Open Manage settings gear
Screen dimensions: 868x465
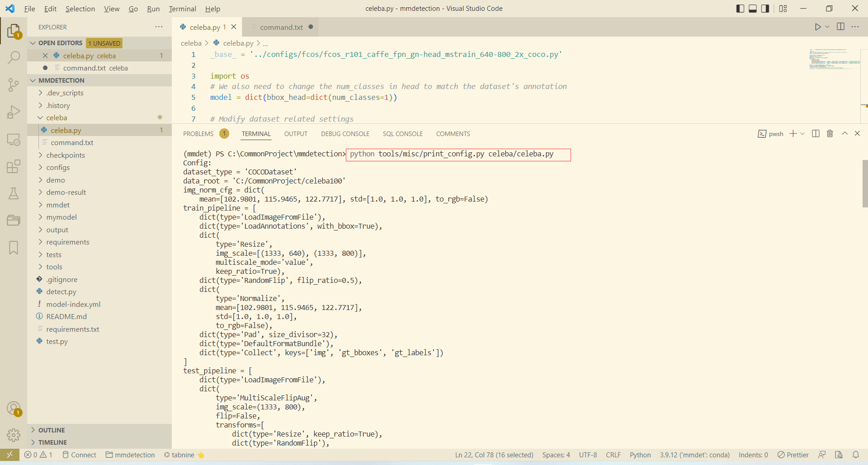[14, 435]
